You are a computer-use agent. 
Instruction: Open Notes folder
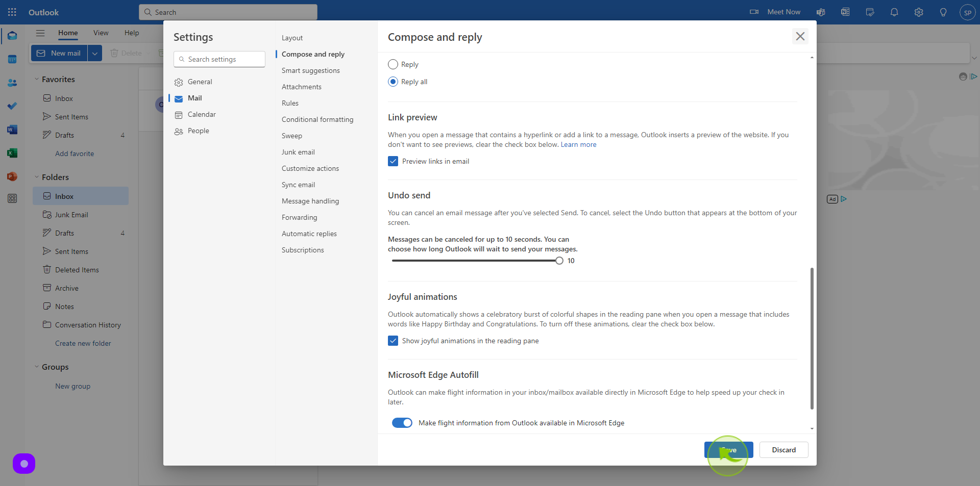pos(81,306)
